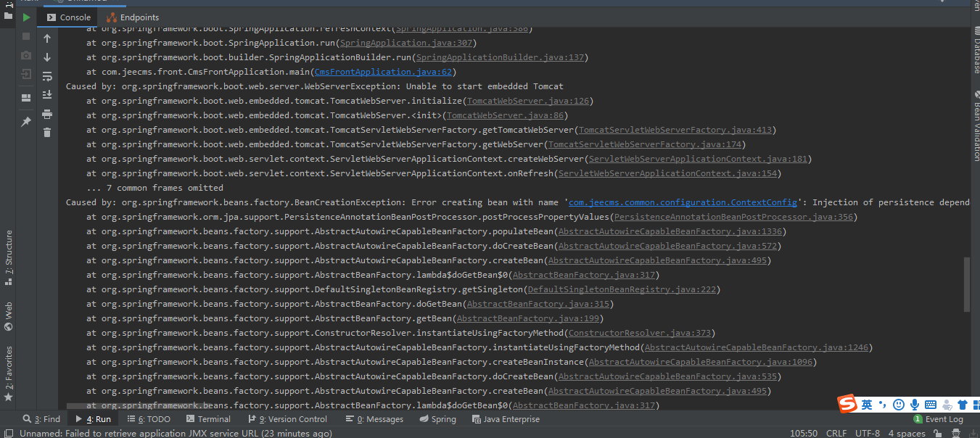Open the 3: Find tool window

click(42, 419)
